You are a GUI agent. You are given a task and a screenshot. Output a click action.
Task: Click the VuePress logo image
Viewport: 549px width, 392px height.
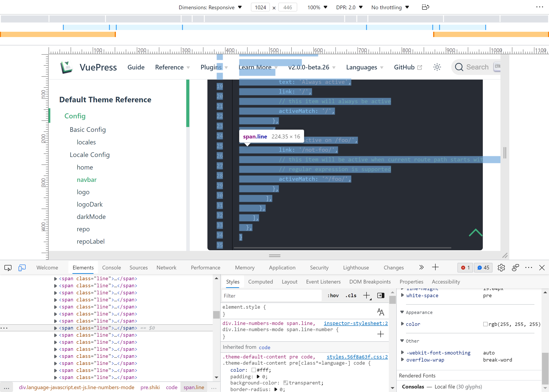tap(66, 67)
